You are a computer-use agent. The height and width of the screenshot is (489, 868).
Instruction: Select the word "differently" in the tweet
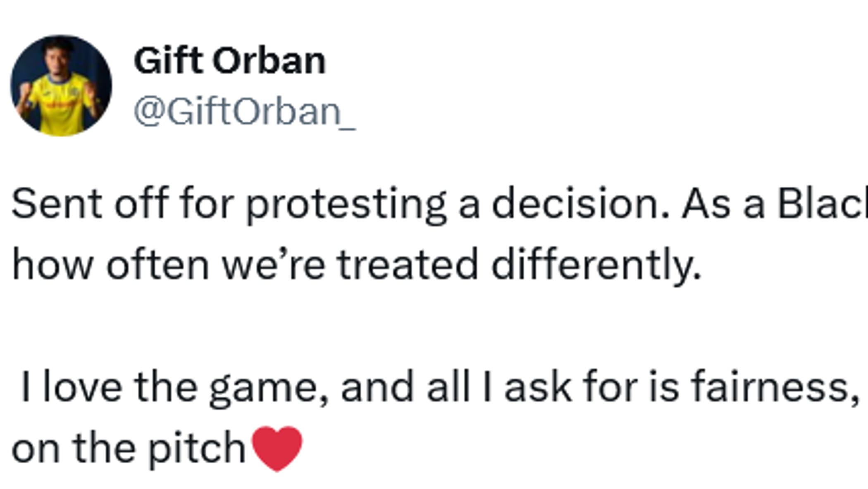596,265
